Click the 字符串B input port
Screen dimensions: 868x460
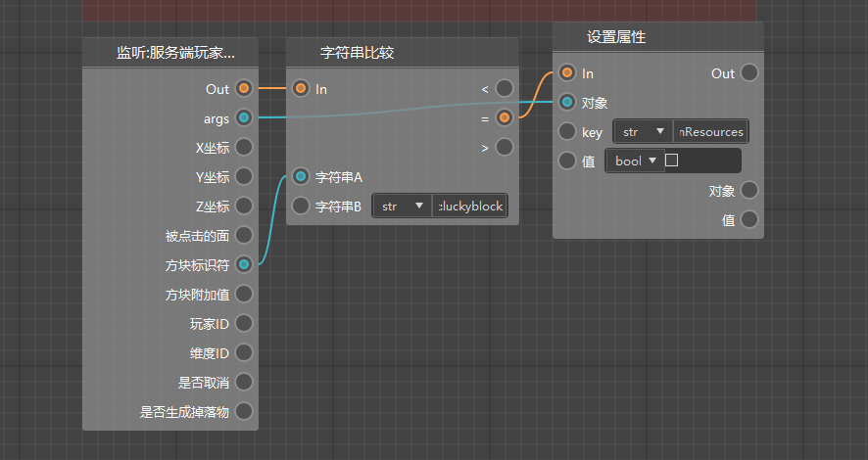pyautogui.click(x=301, y=206)
